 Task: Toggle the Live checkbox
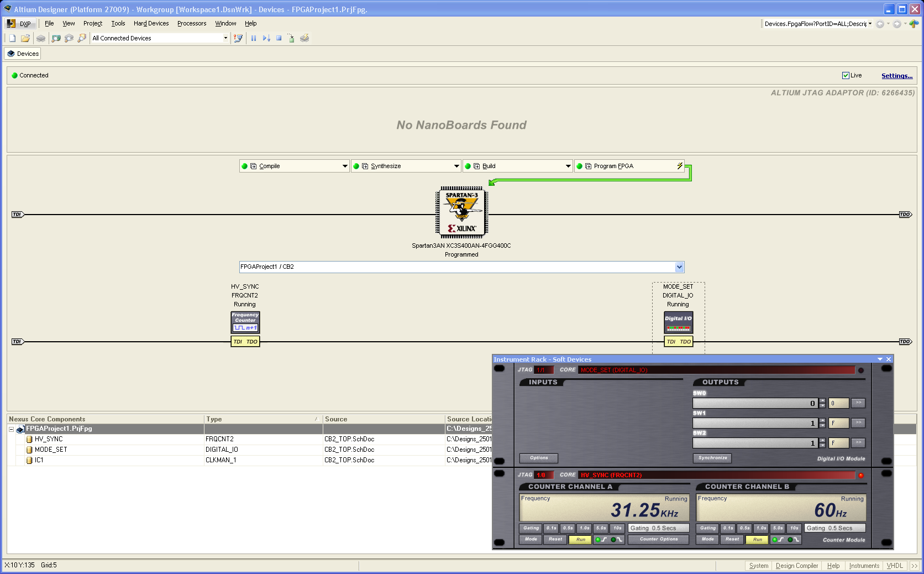point(846,75)
